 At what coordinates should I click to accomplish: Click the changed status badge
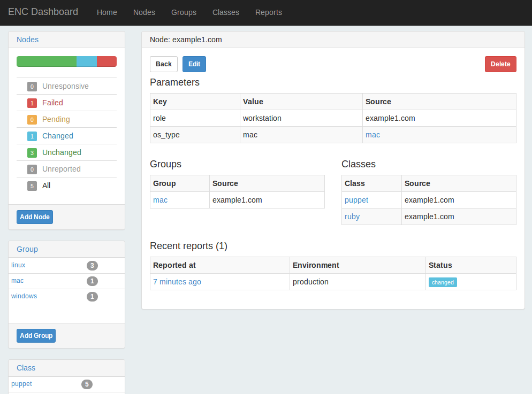(443, 282)
